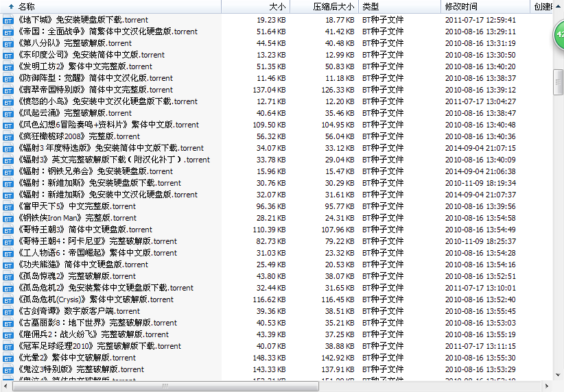The height and width of the screenshot is (392, 564).
Task: Click BT icon beside 《光晕2》繁体中文破解版.torrent
Action: pyautogui.click(x=8, y=358)
